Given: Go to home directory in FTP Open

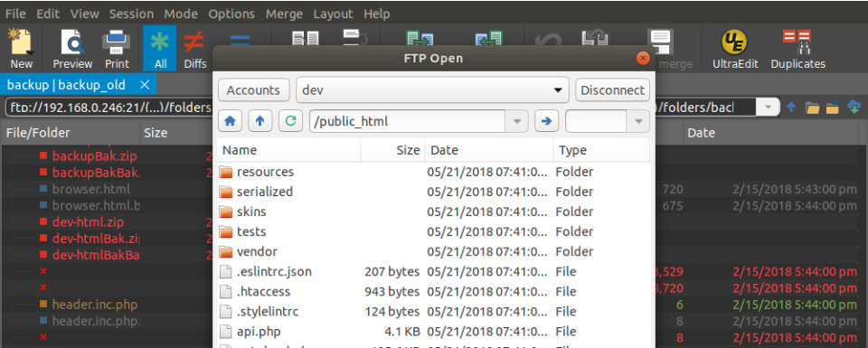Looking at the screenshot, I should [x=231, y=121].
